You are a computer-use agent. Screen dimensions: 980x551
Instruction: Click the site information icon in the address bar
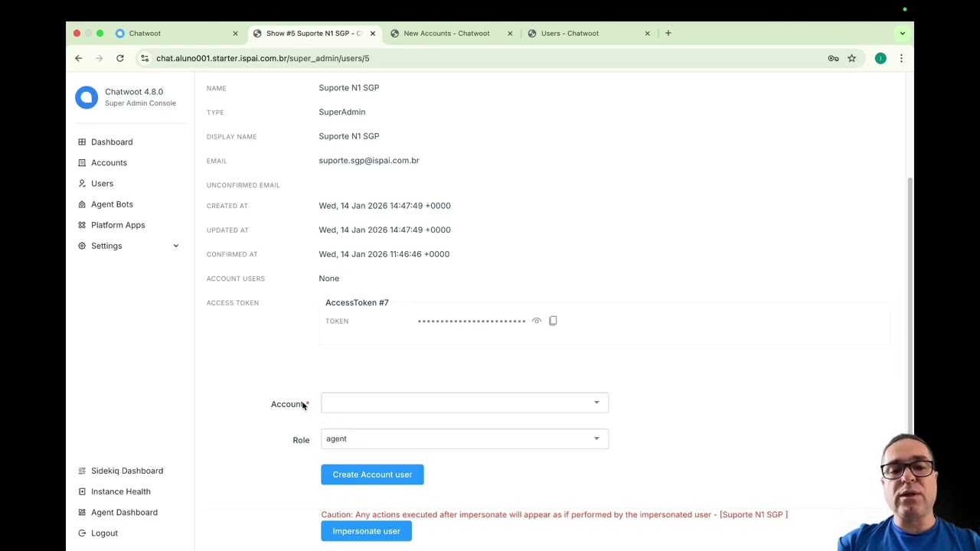point(145,58)
